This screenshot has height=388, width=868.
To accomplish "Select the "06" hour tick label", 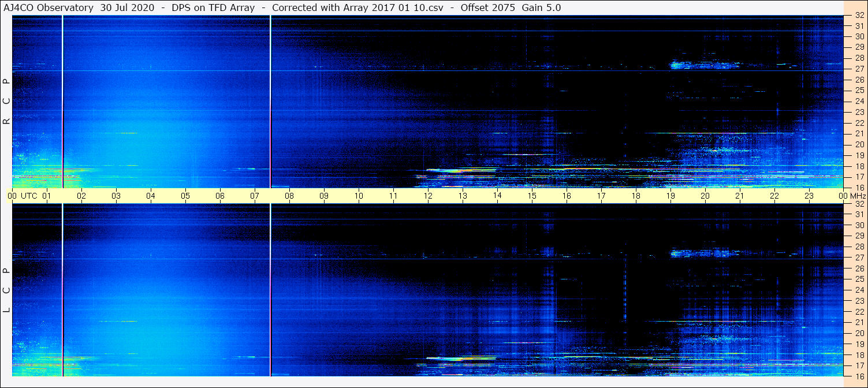I will 220,196.
